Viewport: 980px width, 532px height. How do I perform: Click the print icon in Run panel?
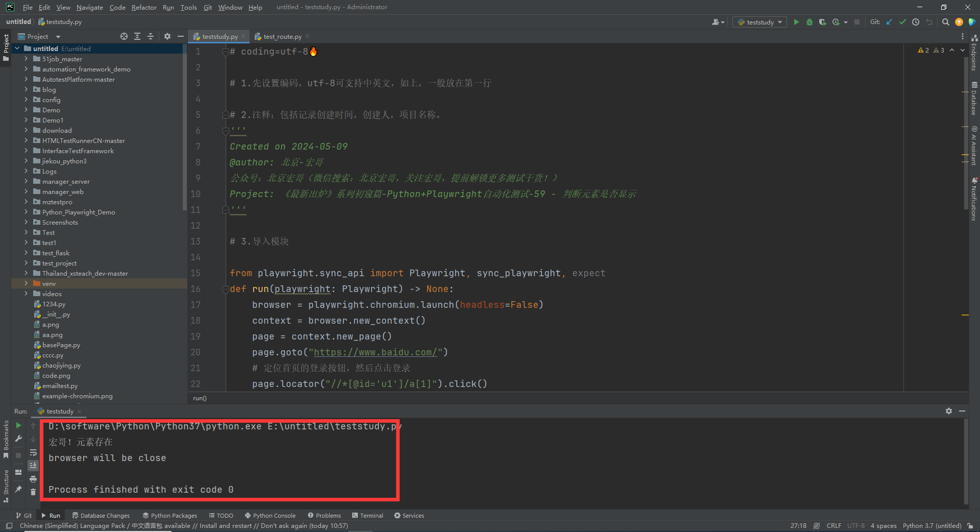(x=33, y=479)
